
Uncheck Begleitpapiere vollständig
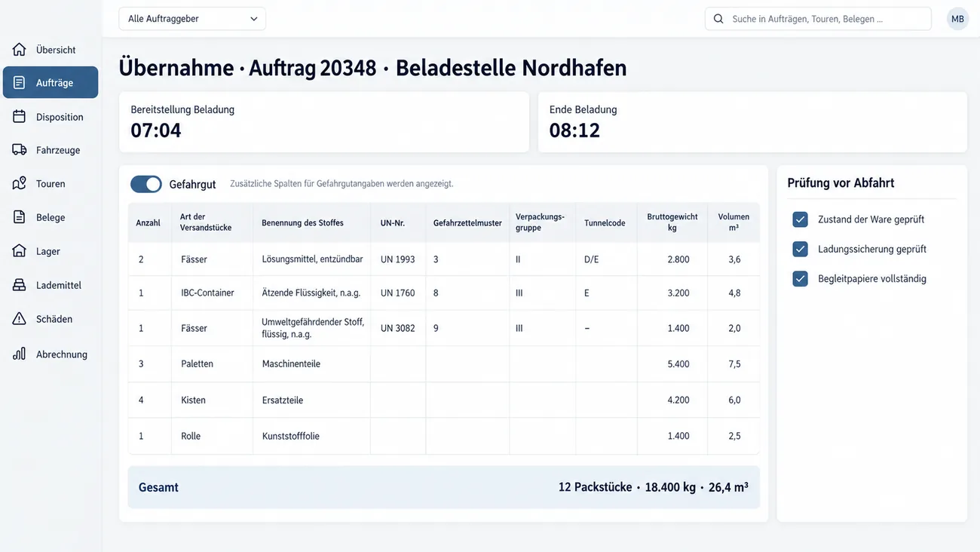(801, 278)
